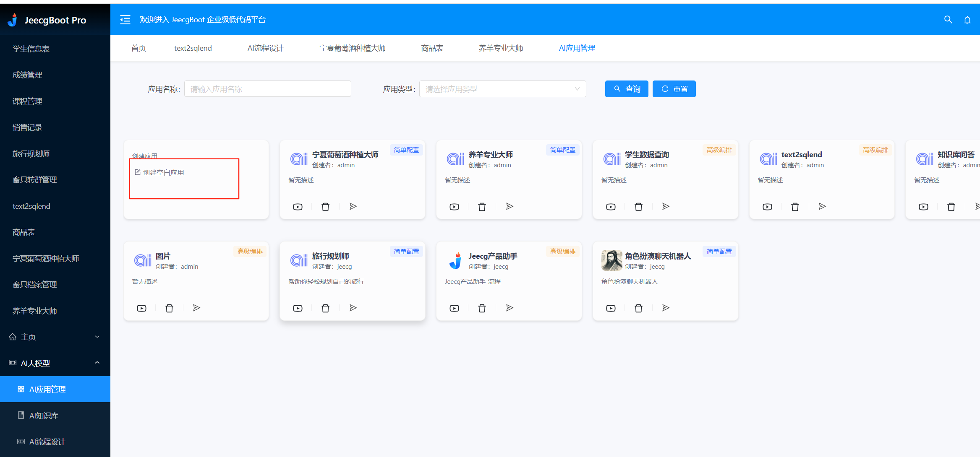
Task: Click the 查询 search button
Action: pyautogui.click(x=627, y=89)
